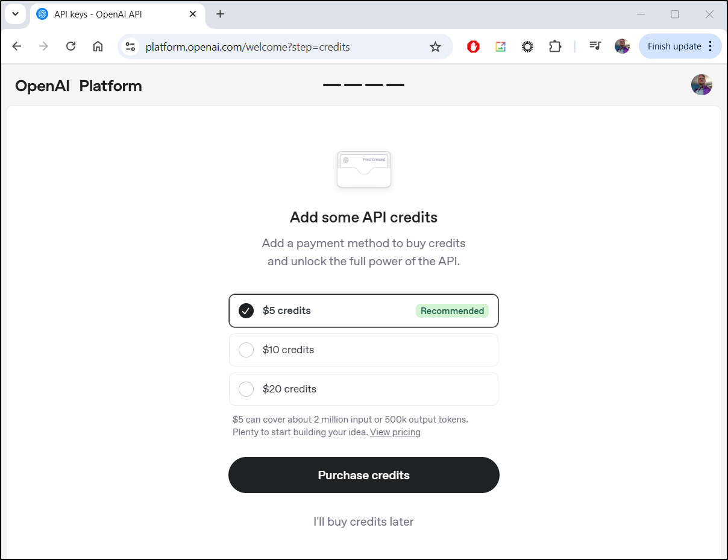Select the $20 credits option
Viewport: 728px width, 560px height.
tap(363, 389)
